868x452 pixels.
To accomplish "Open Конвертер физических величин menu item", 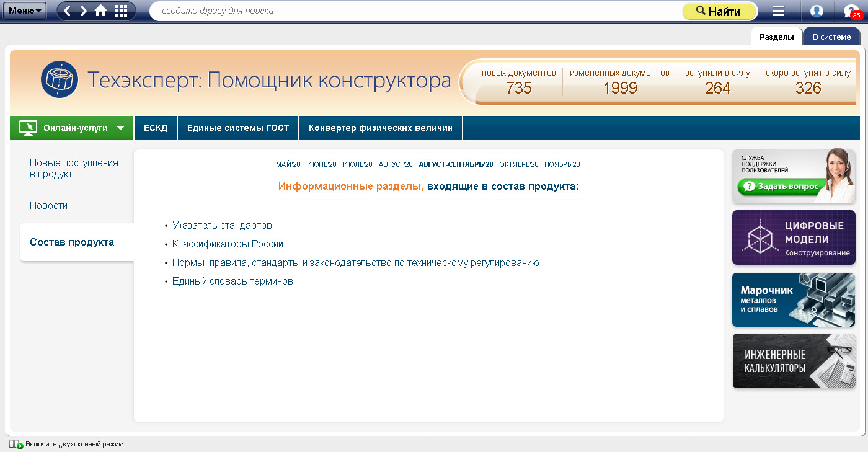I will [381, 128].
